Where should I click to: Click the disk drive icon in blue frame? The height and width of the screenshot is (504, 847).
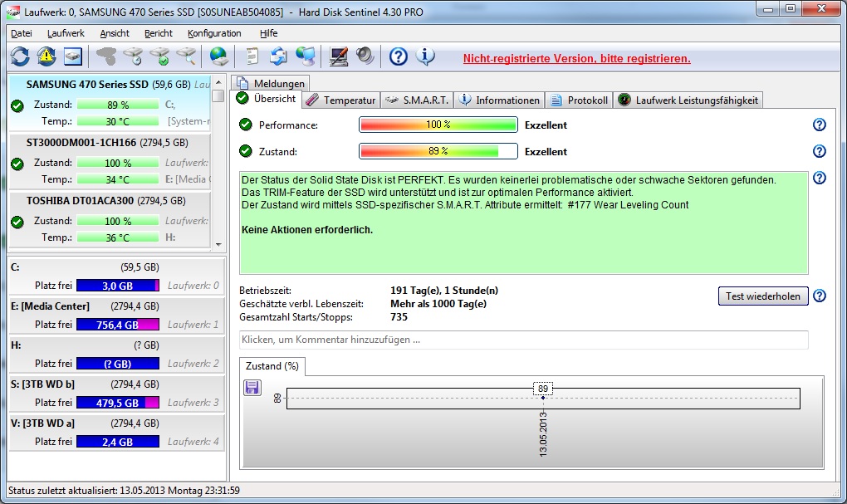click(73, 56)
